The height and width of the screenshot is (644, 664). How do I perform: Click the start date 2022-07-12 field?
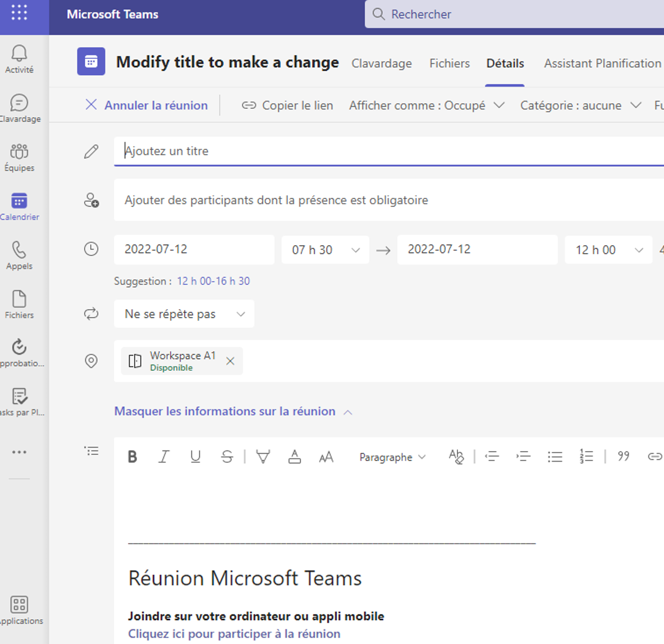(194, 249)
